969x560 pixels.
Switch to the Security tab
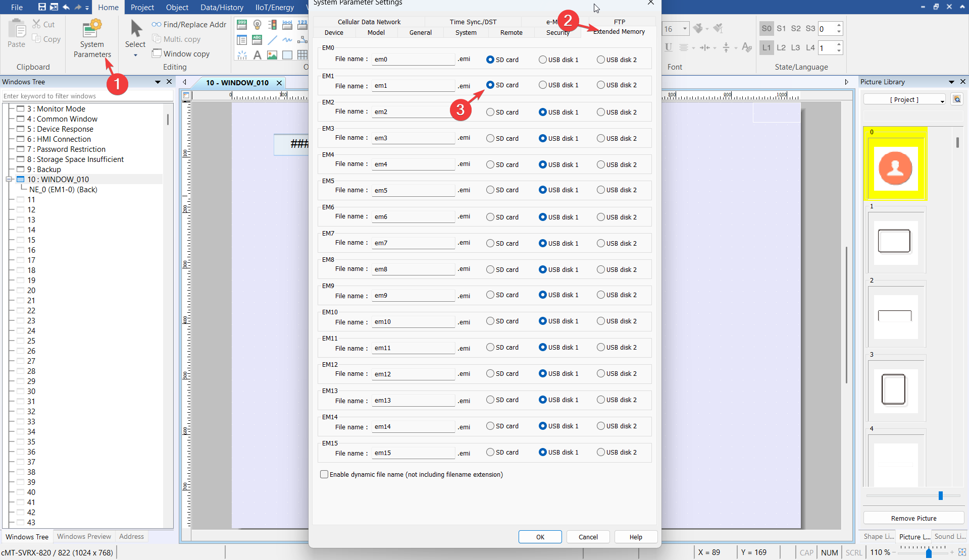[x=557, y=32]
